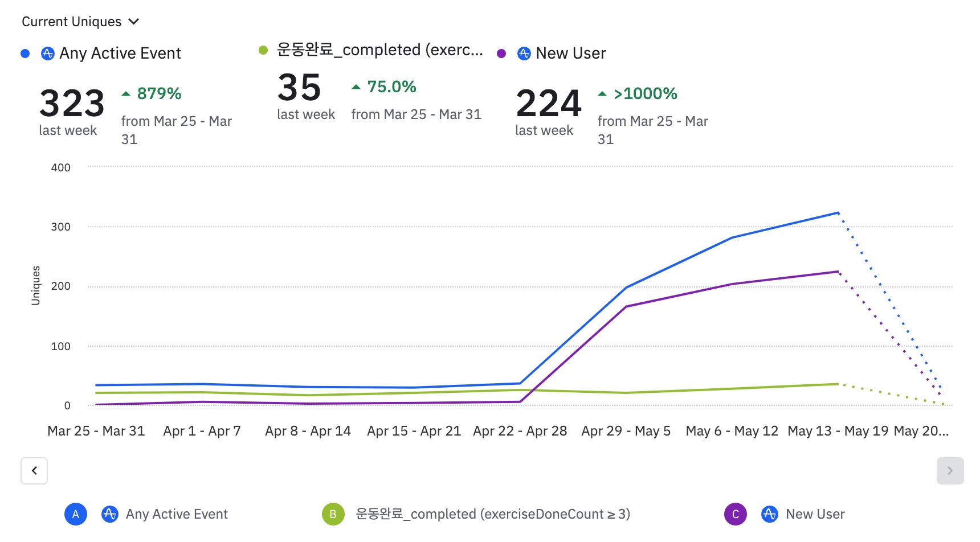Image resolution: width=980 pixels, height=542 pixels.
Task: Click the May 6 - May 12 axis label
Action: (x=732, y=431)
